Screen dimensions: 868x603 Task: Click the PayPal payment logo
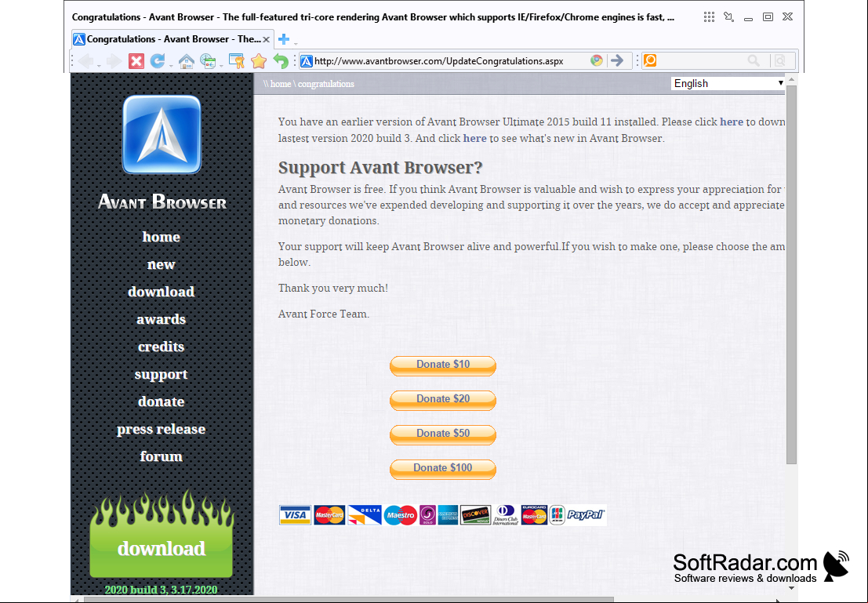pos(585,515)
